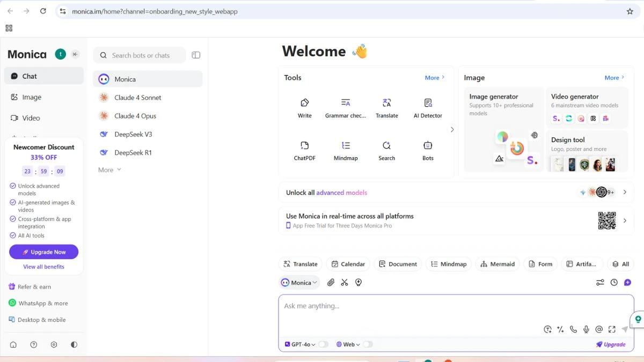Open the Bots tool
644x362 pixels.
pos(428,151)
